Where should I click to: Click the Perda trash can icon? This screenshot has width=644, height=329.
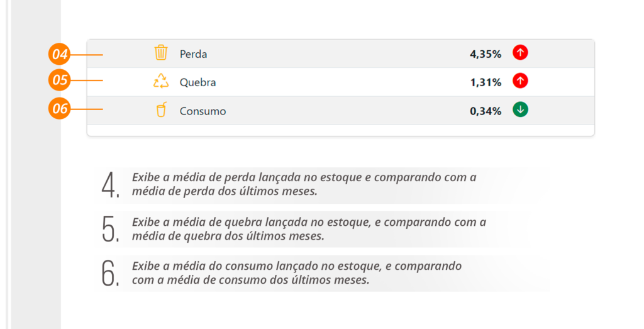pos(161,53)
